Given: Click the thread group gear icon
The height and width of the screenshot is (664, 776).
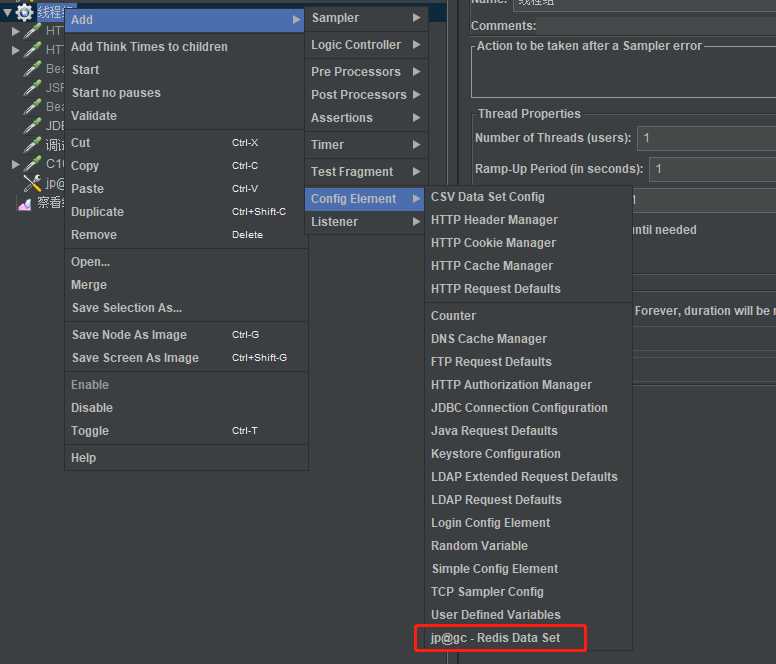Looking at the screenshot, I should pos(24,12).
